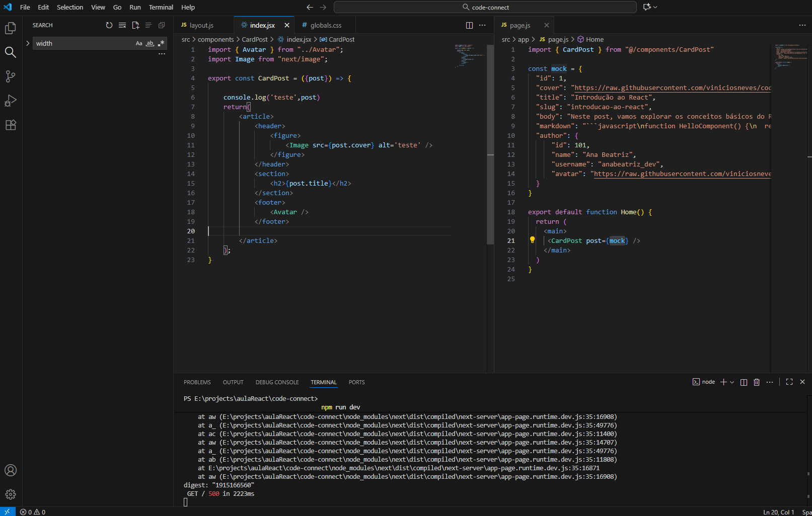
Task: Click the lightbulb code action icon
Action: [x=532, y=240]
